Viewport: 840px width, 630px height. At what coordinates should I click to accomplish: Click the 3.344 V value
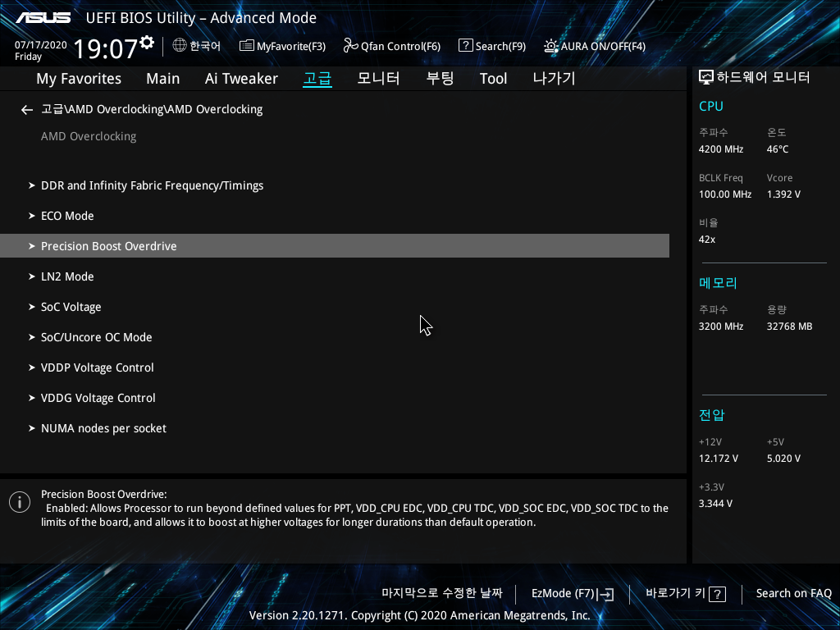pos(715,504)
